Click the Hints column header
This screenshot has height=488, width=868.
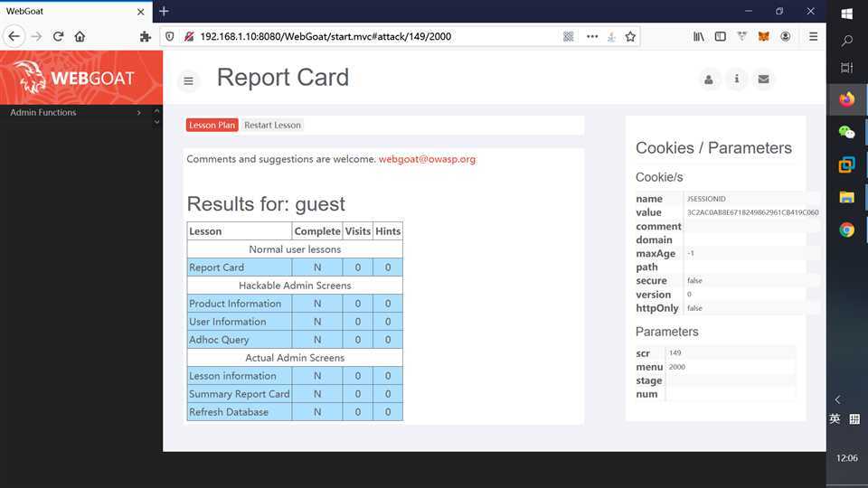388,231
